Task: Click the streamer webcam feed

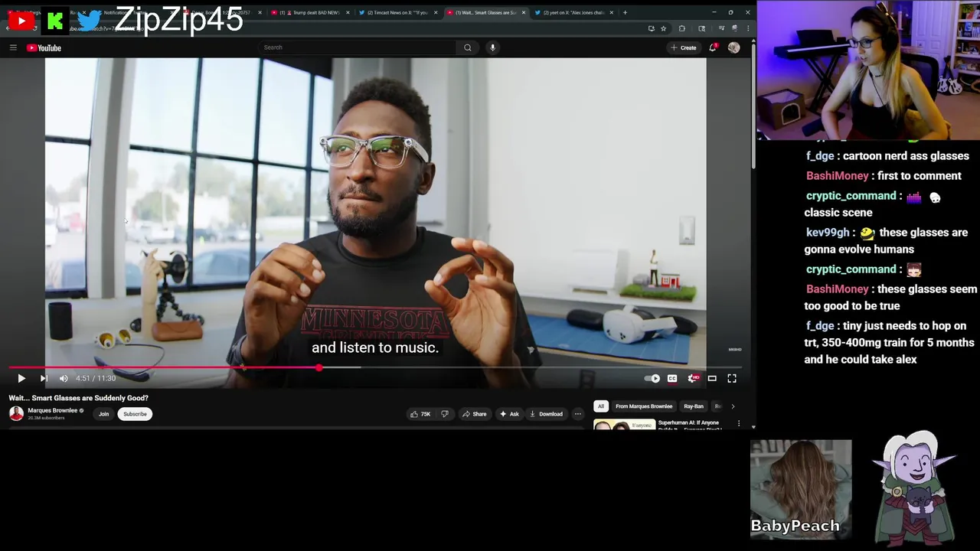Action: pyautogui.click(x=868, y=70)
